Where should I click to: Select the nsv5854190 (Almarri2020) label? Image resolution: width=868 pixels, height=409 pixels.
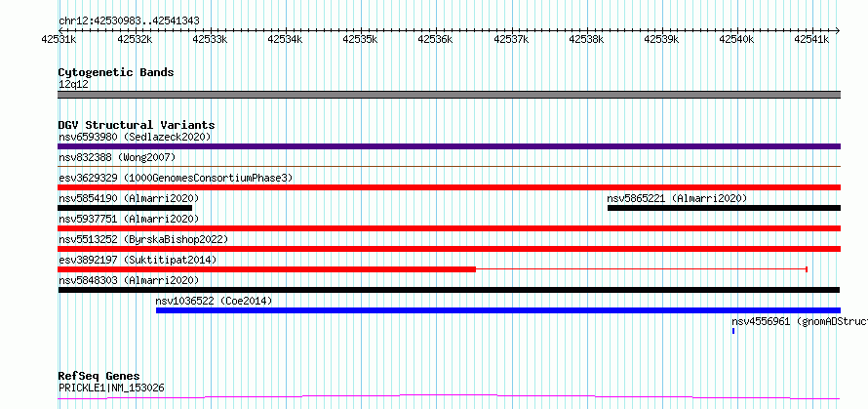click(x=129, y=198)
